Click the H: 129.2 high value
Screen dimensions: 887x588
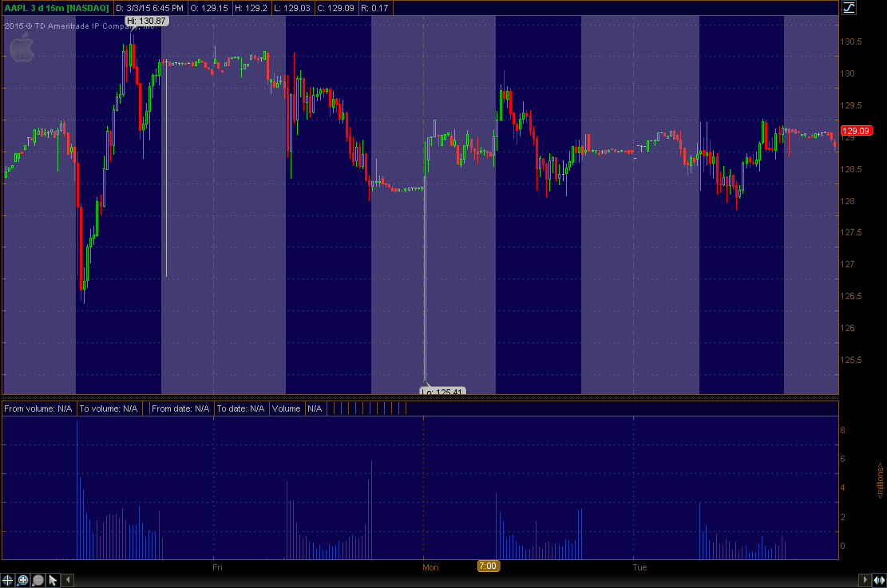pyautogui.click(x=251, y=8)
